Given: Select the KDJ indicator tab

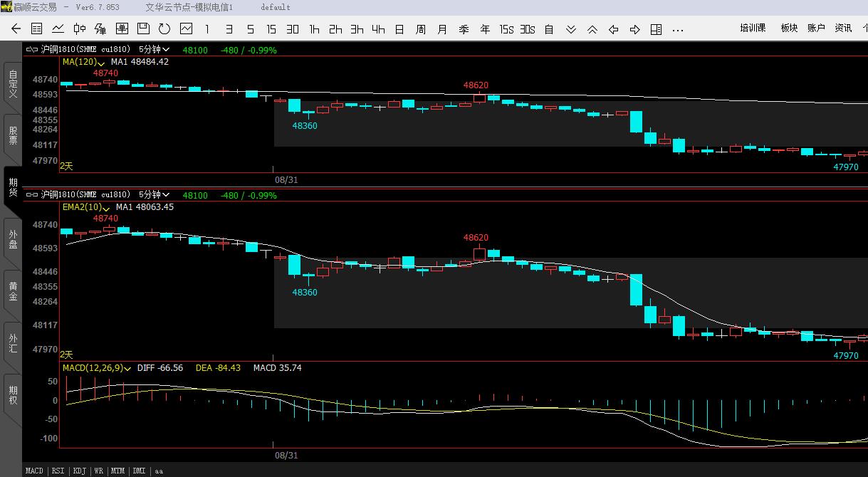Looking at the screenshot, I should coord(79,471).
